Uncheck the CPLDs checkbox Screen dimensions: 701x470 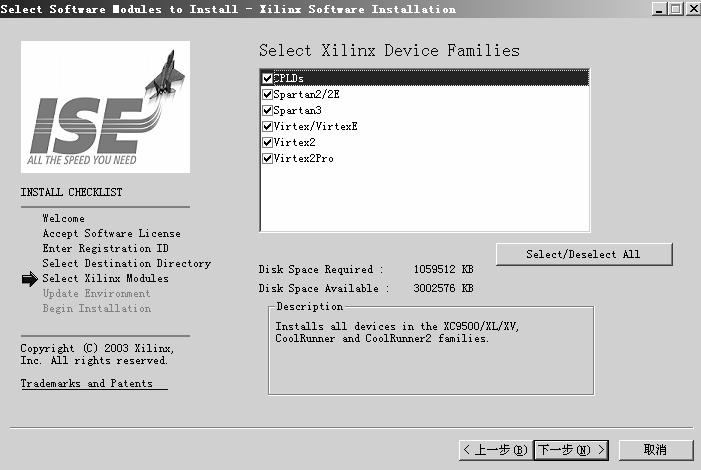[x=267, y=78]
